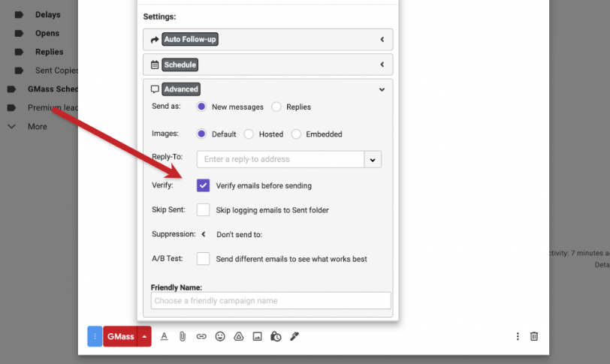The width and height of the screenshot is (610, 364).
Task: Select Default images radio button
Action: pos(201,134)
